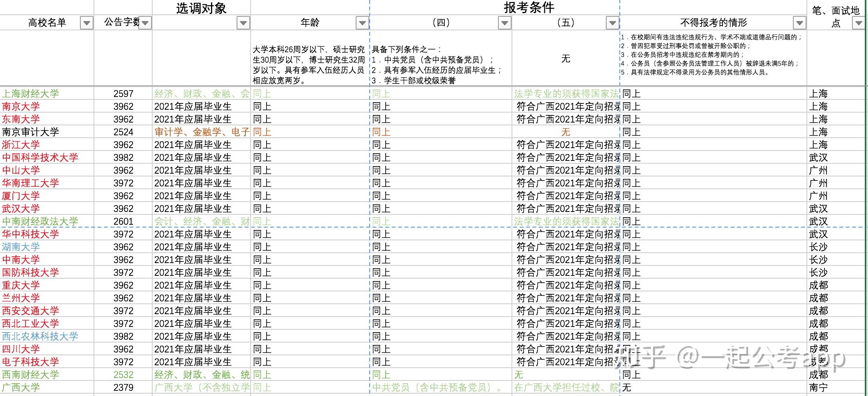The width and height of the screenshot is (868, 396).
Task: Click the disqualification list cell starting 在校期间有违法违纪
Action: point(713,58)
